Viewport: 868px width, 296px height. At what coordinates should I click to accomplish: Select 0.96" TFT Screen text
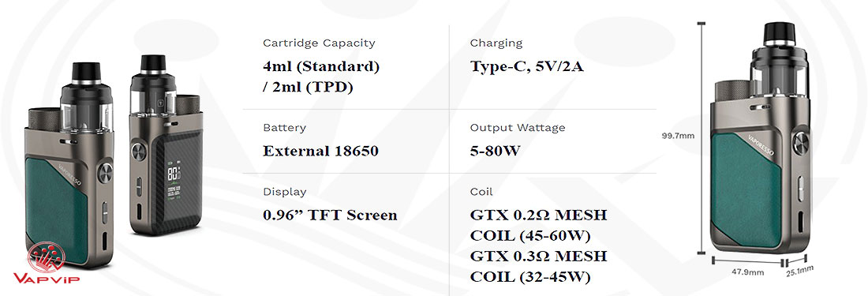(x=330, y=215)
